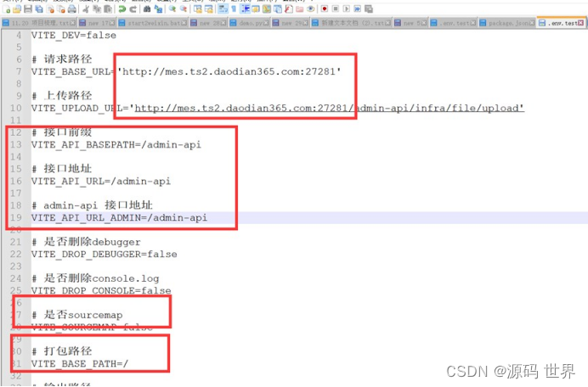588x387 pixels.
Task: Zoom out using the magnifier minus icon
Action: click(x=184, y=9)
